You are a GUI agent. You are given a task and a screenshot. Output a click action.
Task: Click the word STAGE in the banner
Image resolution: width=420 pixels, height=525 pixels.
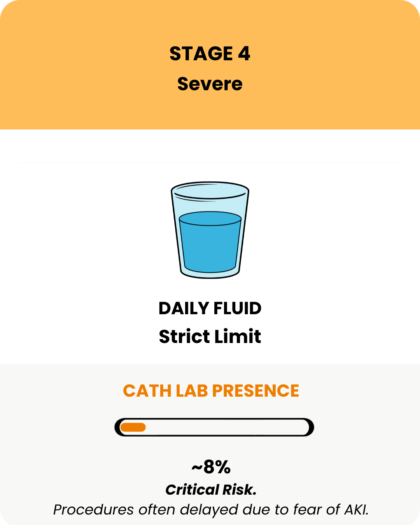201,54
